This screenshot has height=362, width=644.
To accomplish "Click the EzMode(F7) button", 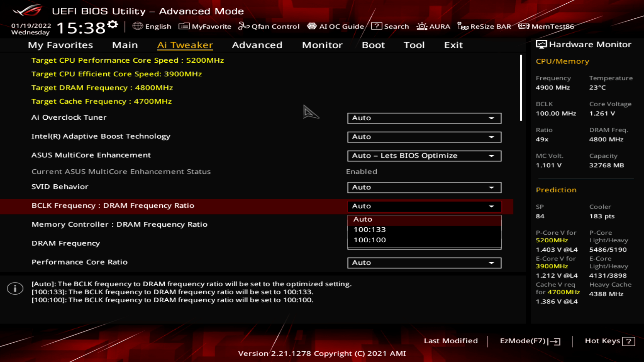I will point(530,341).
